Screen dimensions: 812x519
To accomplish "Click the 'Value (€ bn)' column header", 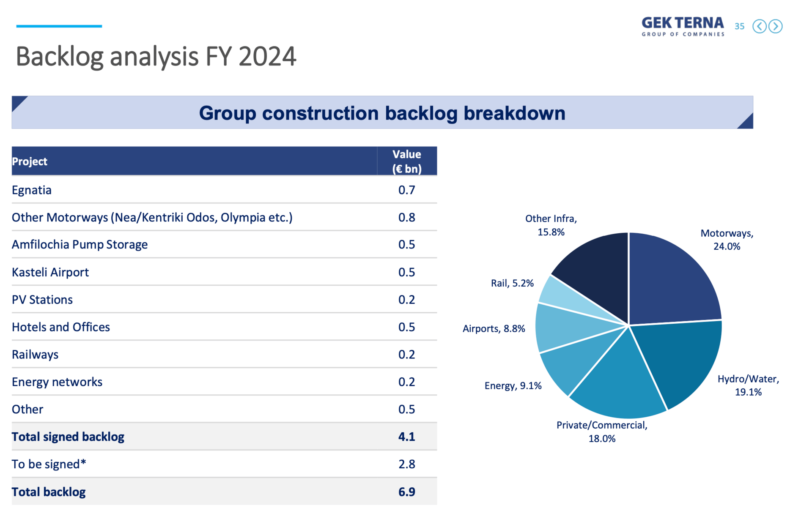I will pyautogui.click(x=406, y=161).
